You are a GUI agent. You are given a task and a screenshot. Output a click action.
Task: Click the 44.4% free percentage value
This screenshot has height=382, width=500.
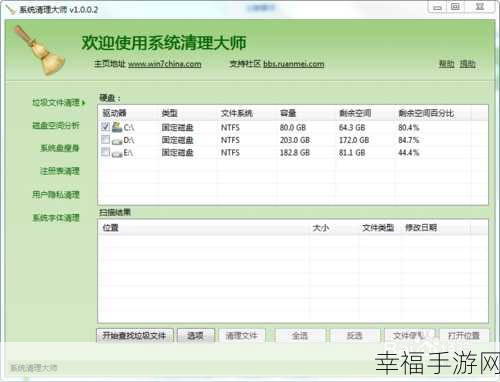point(409,153)
